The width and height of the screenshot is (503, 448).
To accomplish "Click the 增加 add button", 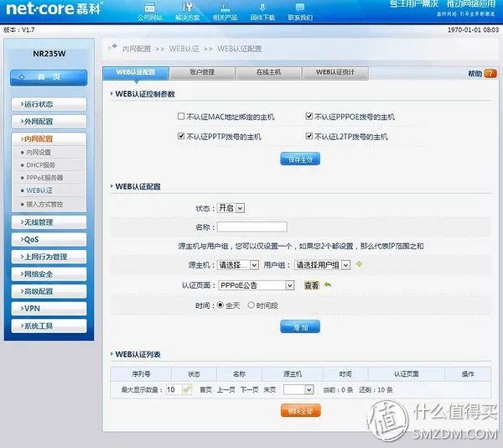I will point(300,327).
